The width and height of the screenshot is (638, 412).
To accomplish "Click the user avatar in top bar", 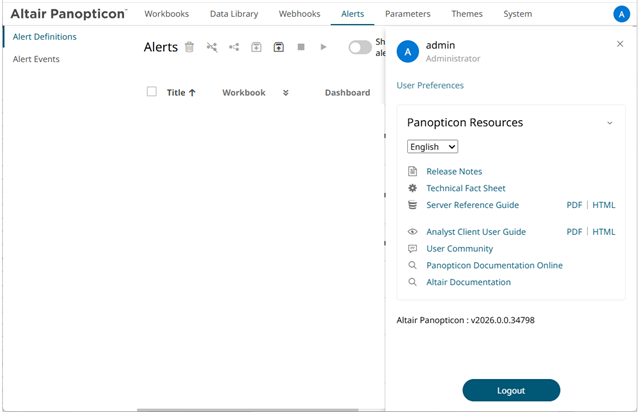I will 621,14.
